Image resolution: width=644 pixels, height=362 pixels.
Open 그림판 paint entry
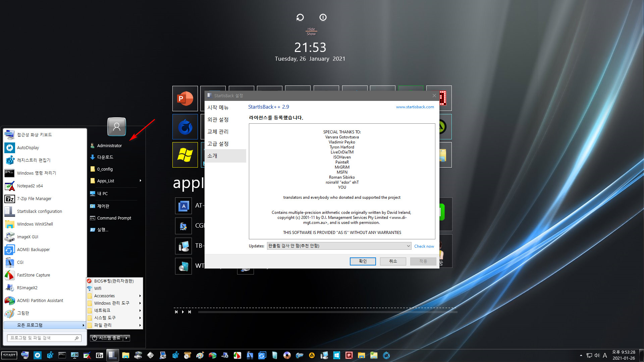(45, 313)
